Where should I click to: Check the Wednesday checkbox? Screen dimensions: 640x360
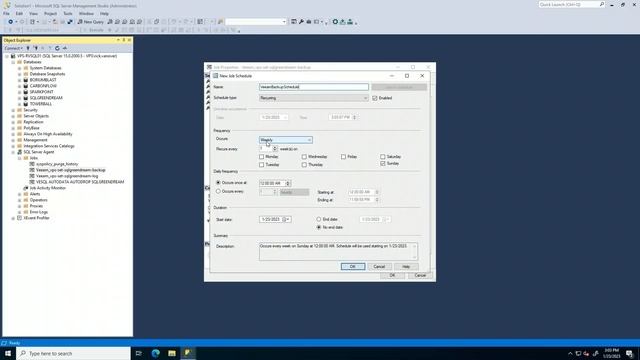[304, 157]
